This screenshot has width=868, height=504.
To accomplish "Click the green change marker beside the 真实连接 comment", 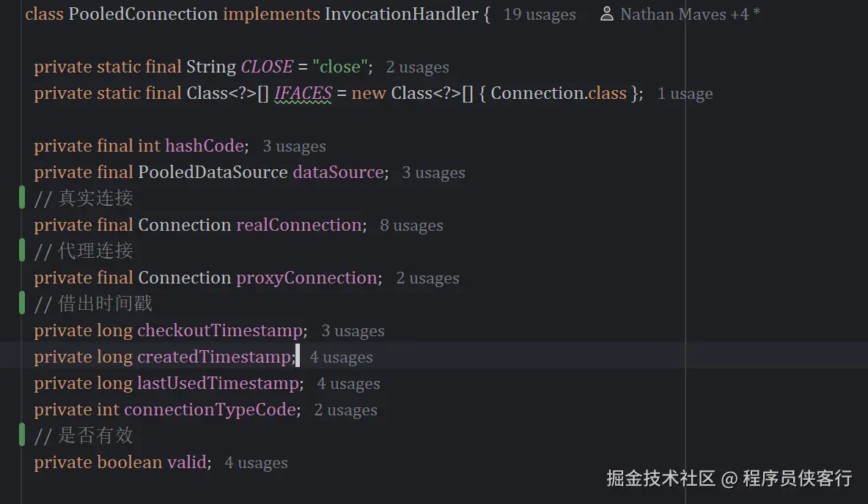I will click(22, 198).
